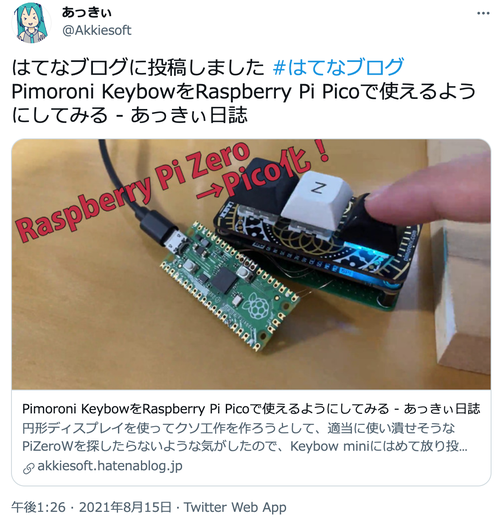Click the white Z keycap in the image

point(315,199)
